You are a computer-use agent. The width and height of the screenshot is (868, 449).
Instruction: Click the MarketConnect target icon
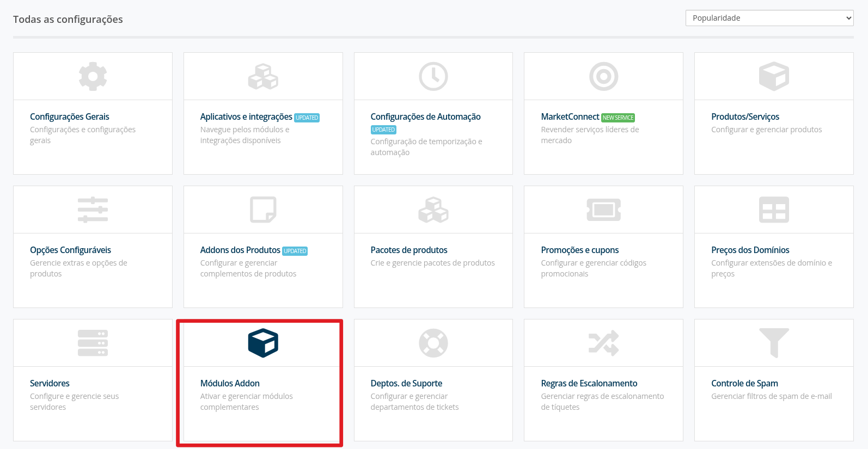click(x=603, y=76)
